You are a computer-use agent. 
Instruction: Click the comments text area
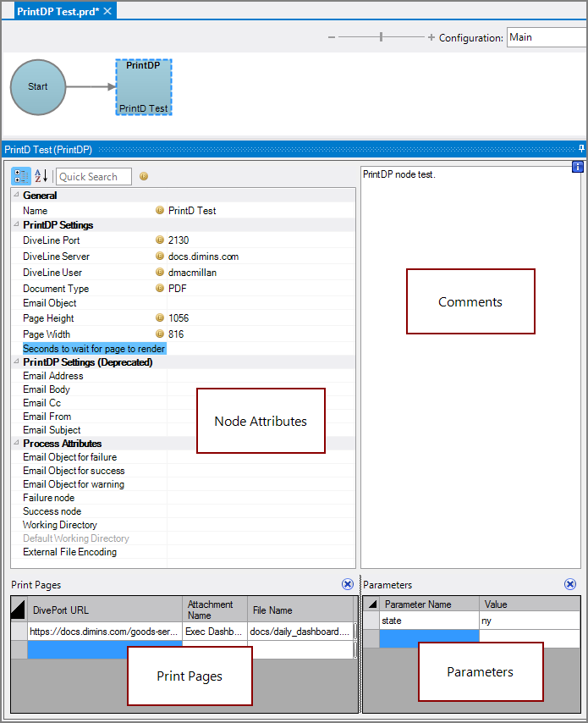tap(470, 367)
